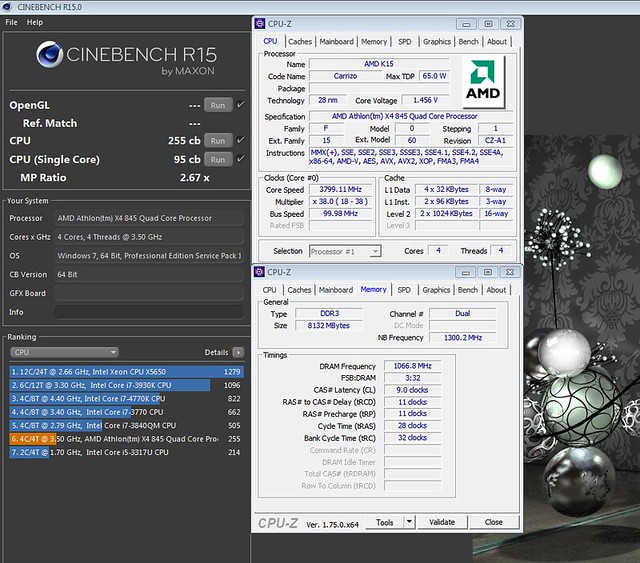Switch to SPD tab in bottom CPU-Z window

(404, 290)
